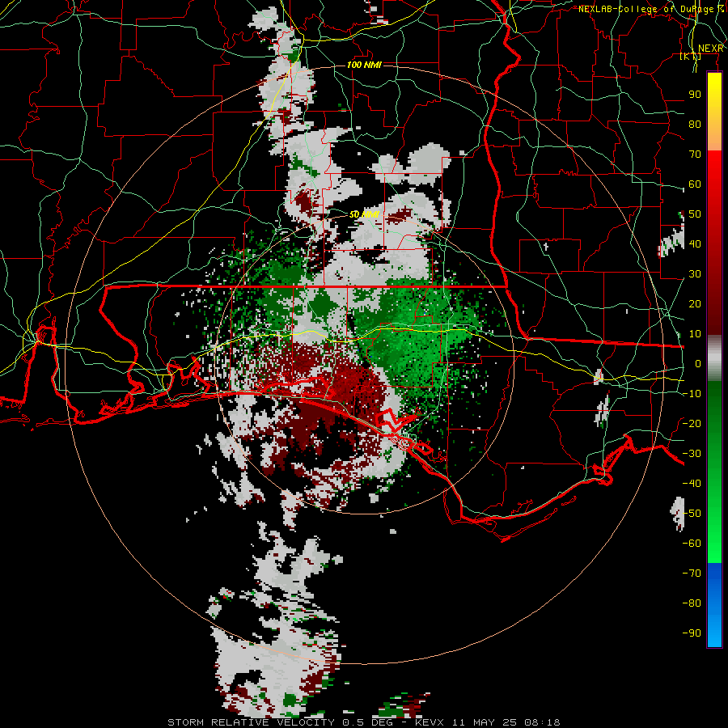Click the -60 scale value
The height and width of the screenshot is (728, 728).
pos(692,544)
